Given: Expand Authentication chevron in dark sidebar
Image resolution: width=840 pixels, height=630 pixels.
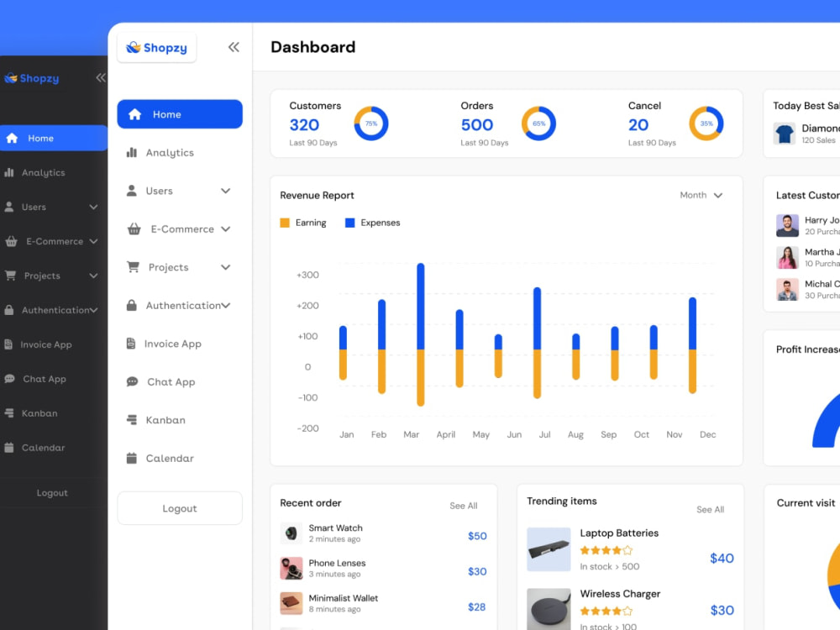Looking at the screenshot, I should 94,310.
